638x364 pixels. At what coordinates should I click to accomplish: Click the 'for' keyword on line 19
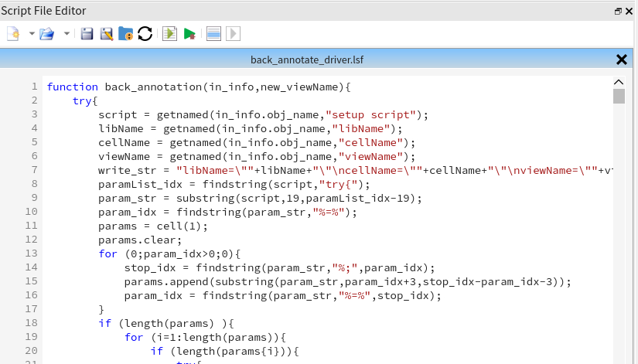[x=134, y=337]
